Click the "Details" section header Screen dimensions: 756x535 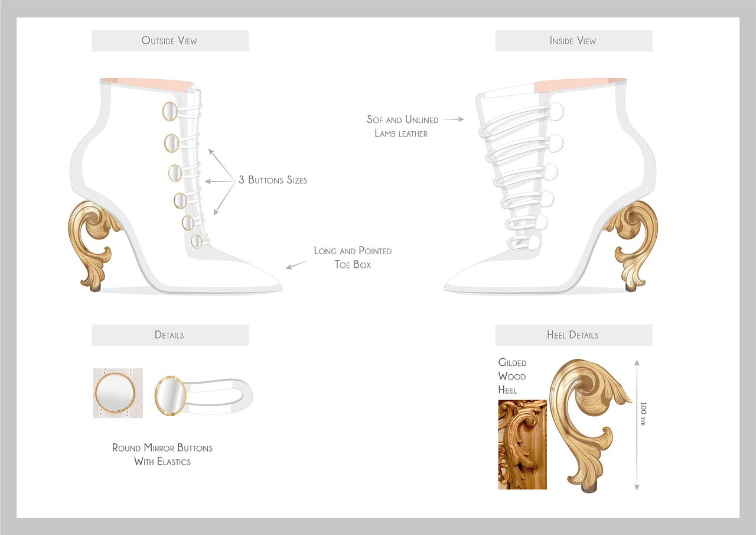click(170, 335)
